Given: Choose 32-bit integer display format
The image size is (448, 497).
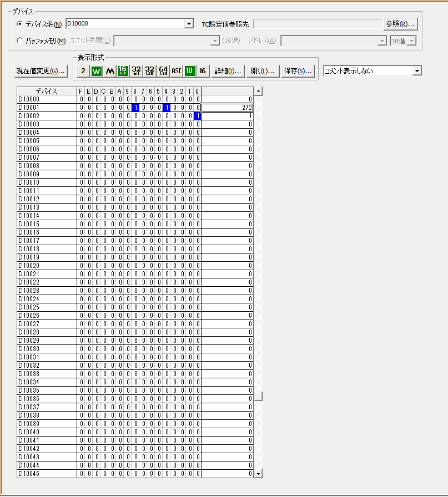Looking at the screenshot, I should point(136,71).
